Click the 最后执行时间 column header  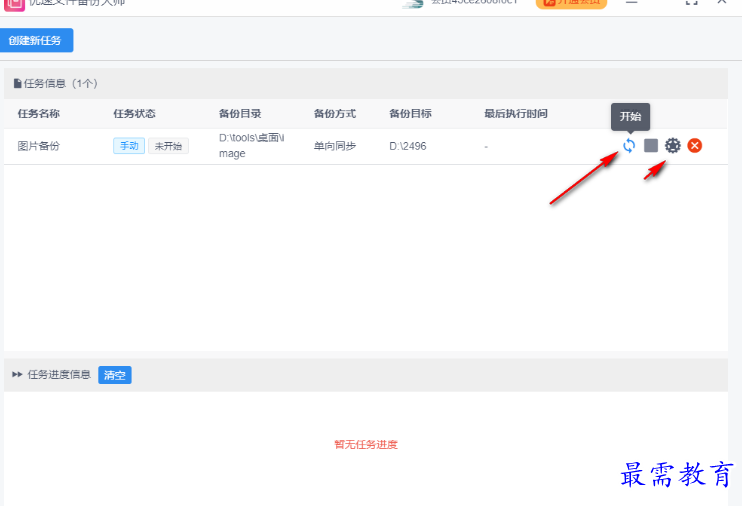pyautogui.click(x=515, y=114)
